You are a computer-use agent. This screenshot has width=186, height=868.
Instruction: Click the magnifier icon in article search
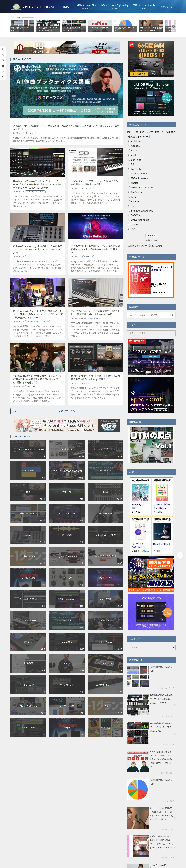click(172, 315)
